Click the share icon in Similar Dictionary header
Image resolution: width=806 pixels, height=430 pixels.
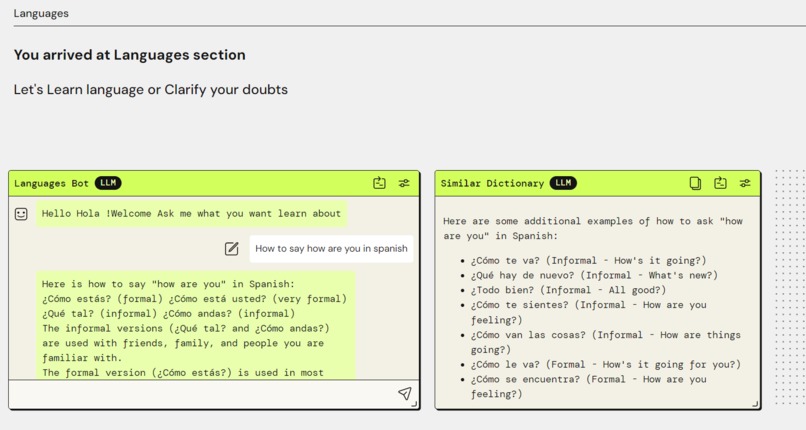(720, 183)
